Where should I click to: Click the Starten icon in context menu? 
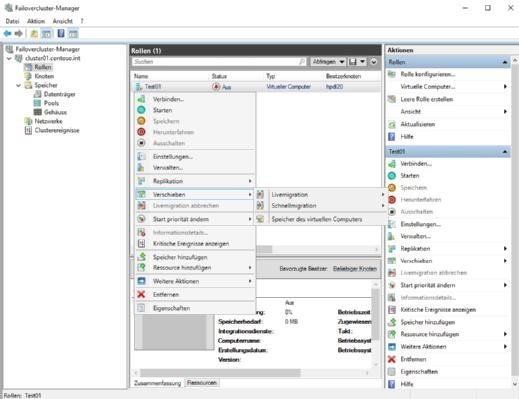[141, 110]
